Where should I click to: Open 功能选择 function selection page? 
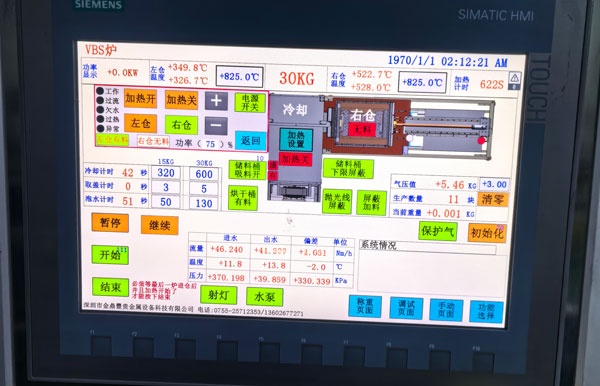[486, 311]
